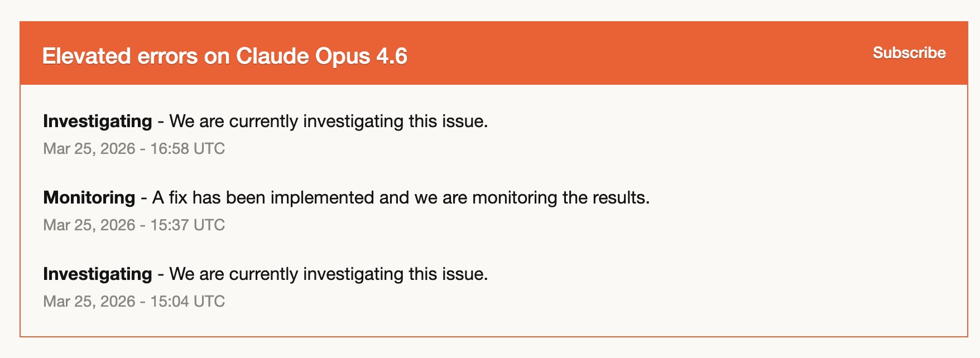Click the incident title Elevated errors on Claude Opus 4.6
The width and height of the screenshot is (980, 358).
coord(225,56)
